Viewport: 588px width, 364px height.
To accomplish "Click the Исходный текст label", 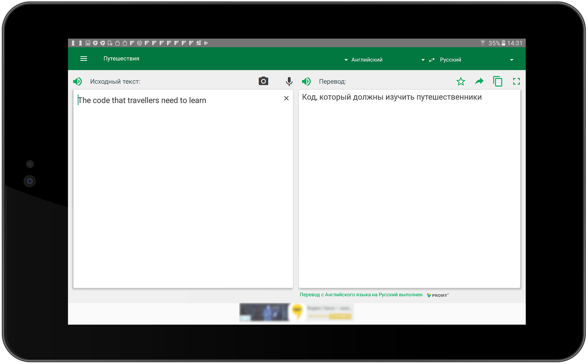I will 115,82.
